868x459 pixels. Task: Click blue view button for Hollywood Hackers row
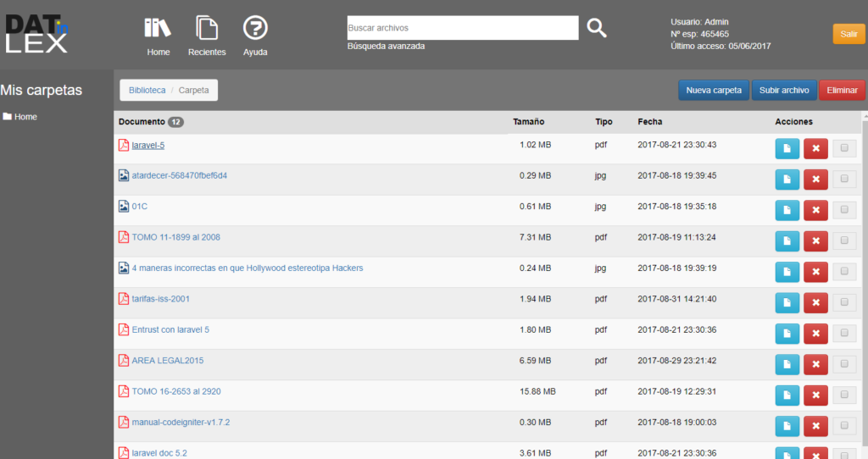[787, 272]
